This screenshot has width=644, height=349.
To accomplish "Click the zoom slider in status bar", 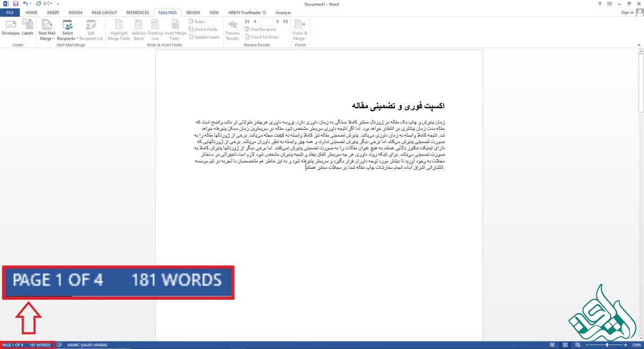I will tap(607, 345).
